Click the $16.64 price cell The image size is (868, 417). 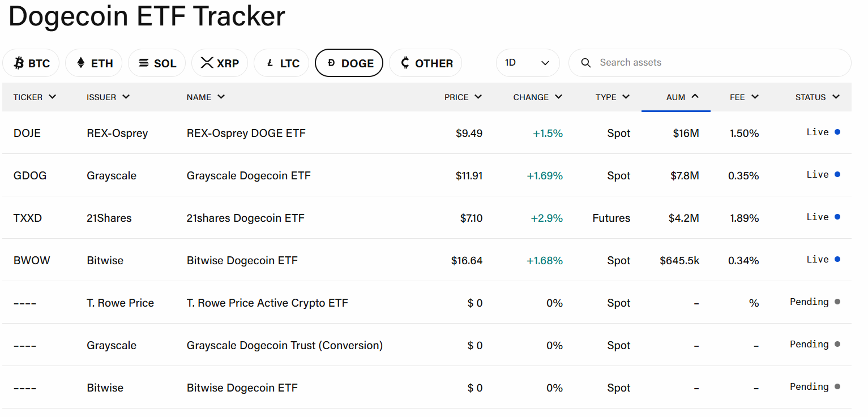point(467,261)
